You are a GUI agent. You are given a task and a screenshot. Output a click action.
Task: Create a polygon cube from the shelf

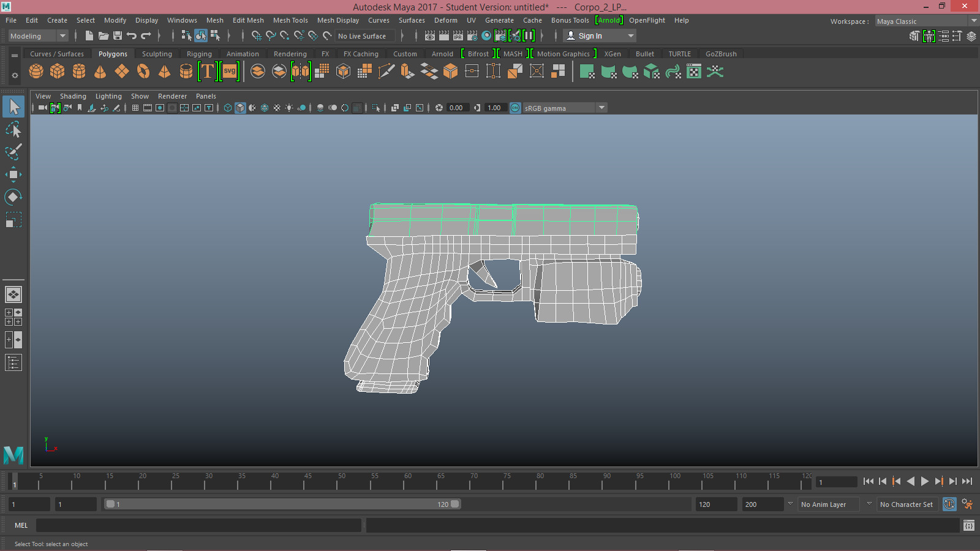tap(58, 72)
